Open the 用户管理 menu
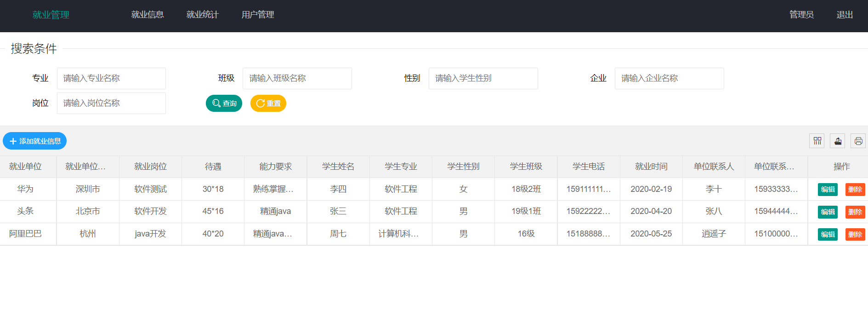Screen dimensions: 868x329 258,15
